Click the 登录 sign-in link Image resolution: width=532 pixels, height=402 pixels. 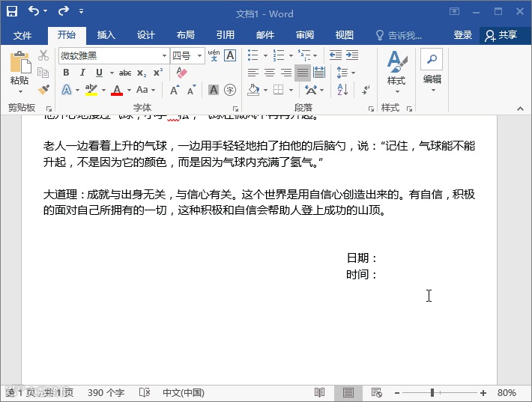coord(463,35)
